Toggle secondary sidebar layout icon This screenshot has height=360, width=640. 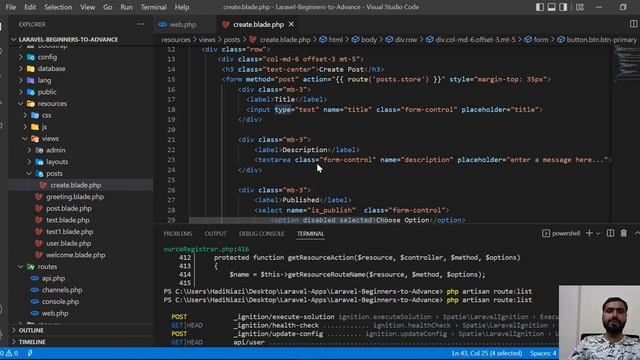(x=563, y=7)
